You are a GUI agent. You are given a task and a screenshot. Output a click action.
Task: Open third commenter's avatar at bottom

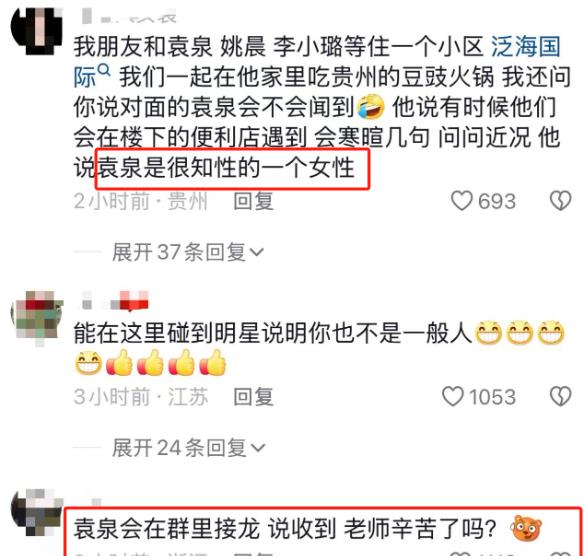click(x=36, y=514)
